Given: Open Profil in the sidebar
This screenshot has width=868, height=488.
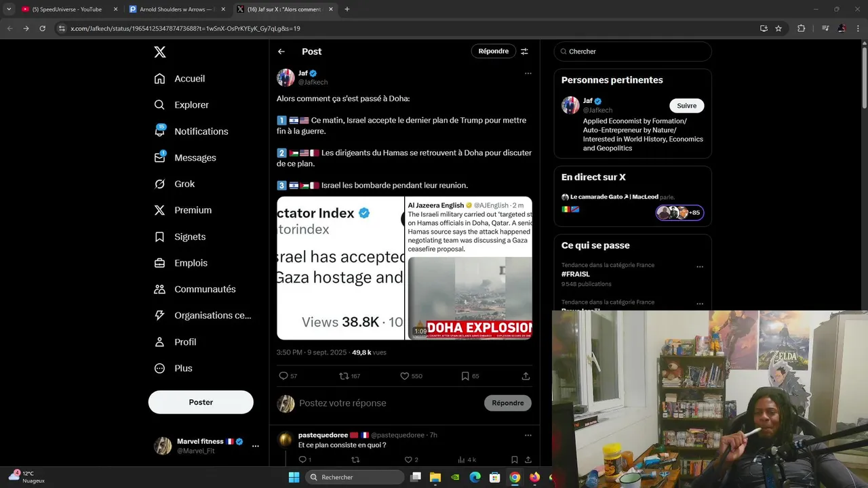Looking at the screenshot, I should coord(175,342).
